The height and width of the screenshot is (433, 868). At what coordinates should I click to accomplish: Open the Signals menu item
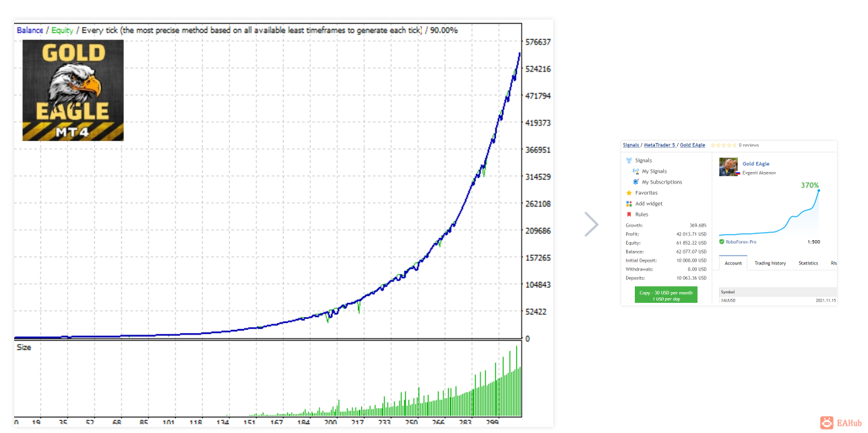click(x=644, y=161)
